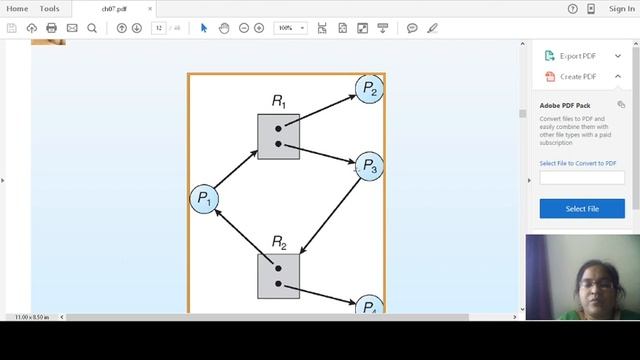The width and height of the screenshot is (640, 360).
Task: Click the vertical scrollbar thumb
Action: point(522,113)
